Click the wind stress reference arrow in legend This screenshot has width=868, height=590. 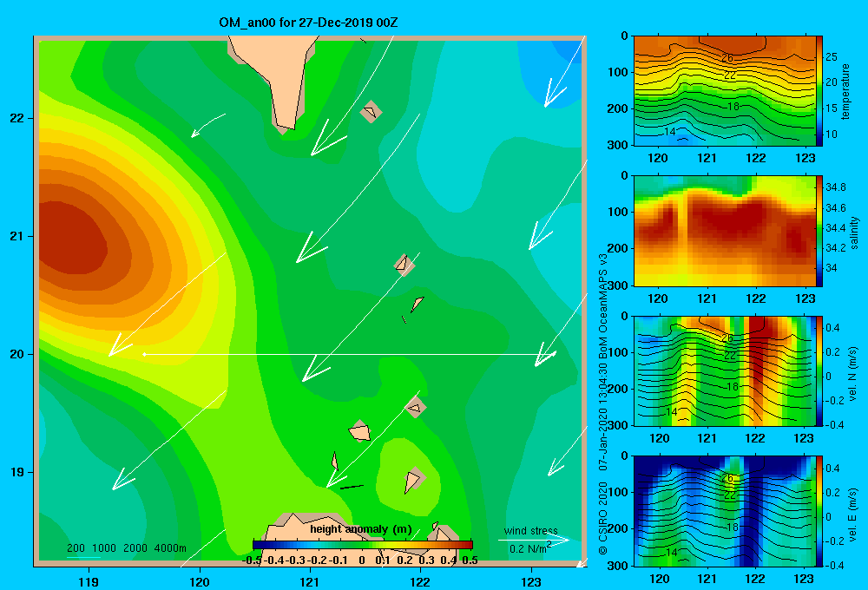pos(533,540)
